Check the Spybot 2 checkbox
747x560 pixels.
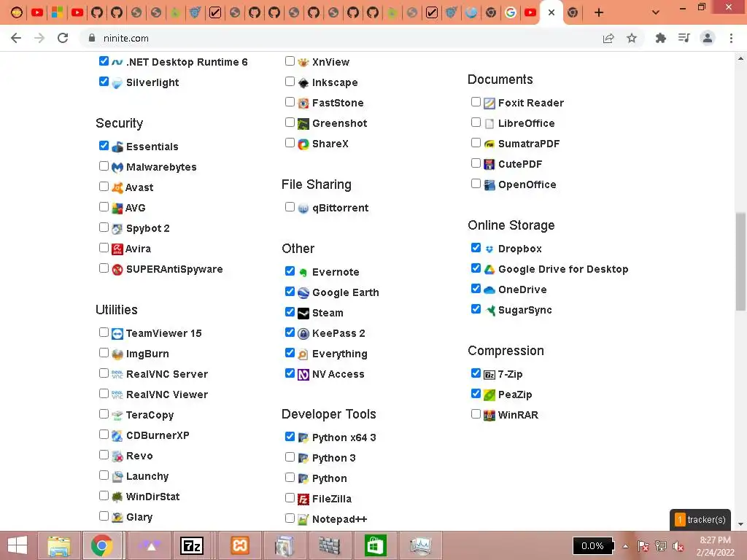[104, 227]
